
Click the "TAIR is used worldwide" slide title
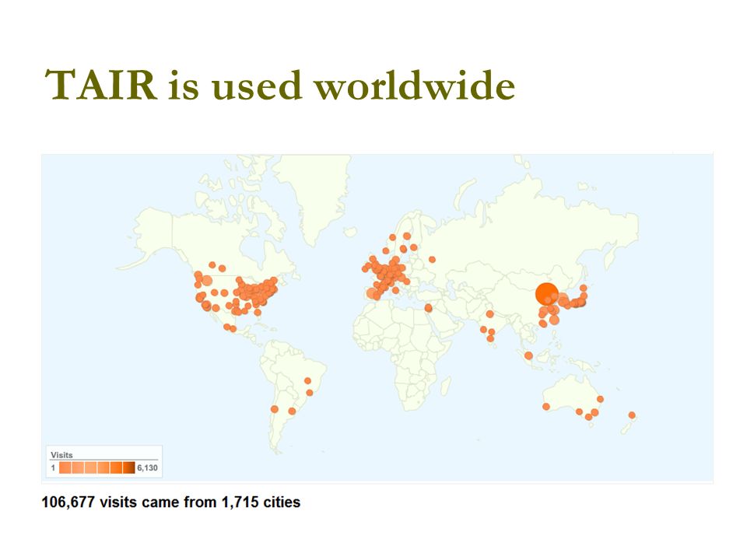click(280, 85)
